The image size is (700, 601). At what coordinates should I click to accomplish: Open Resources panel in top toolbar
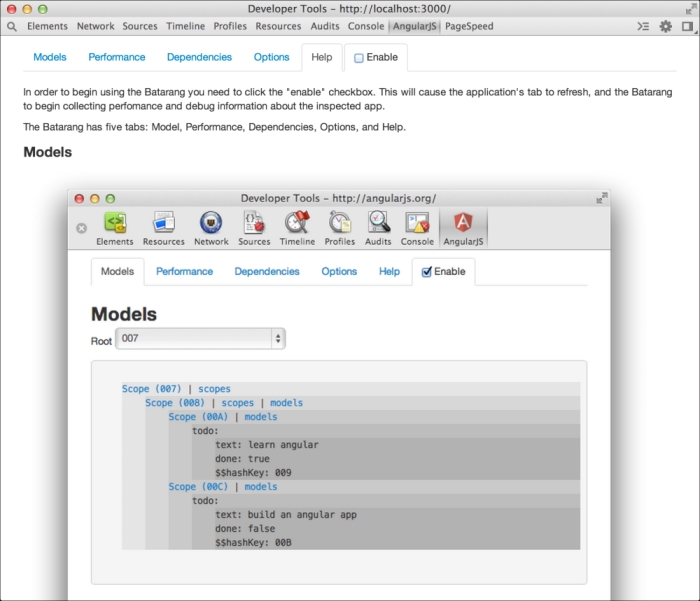[x=278, y=26]
